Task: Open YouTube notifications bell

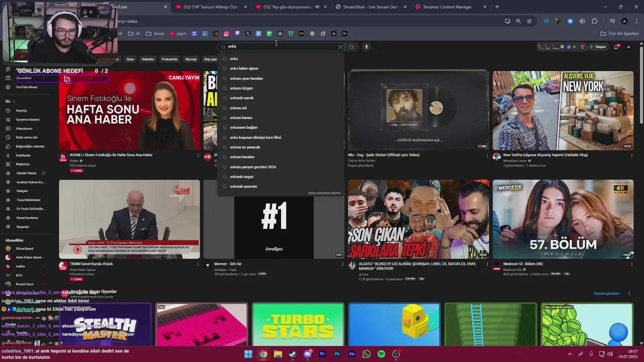Action: click(616, 47)
